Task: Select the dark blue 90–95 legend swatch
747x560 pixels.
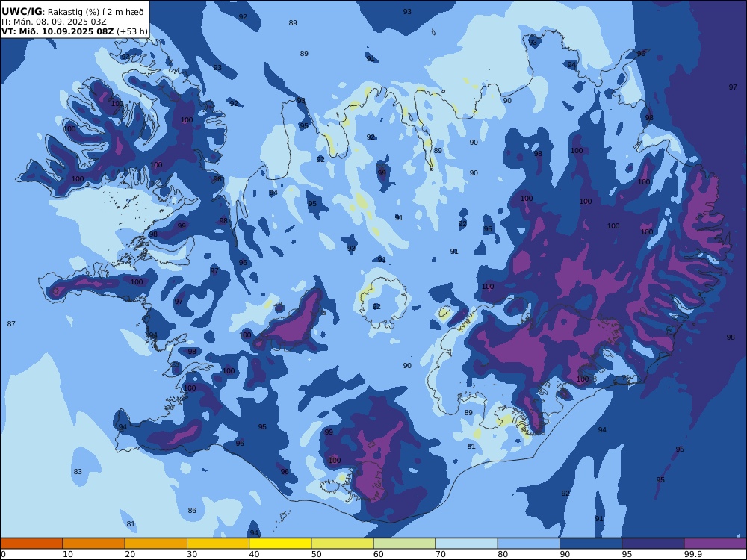Action: point(591,544)
